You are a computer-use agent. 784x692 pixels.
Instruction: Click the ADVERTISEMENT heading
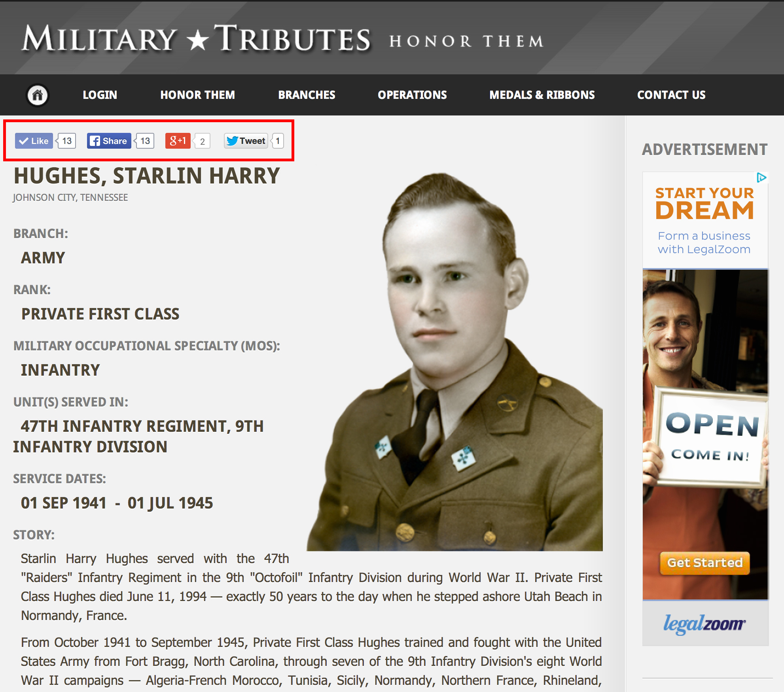pos(705,149)
